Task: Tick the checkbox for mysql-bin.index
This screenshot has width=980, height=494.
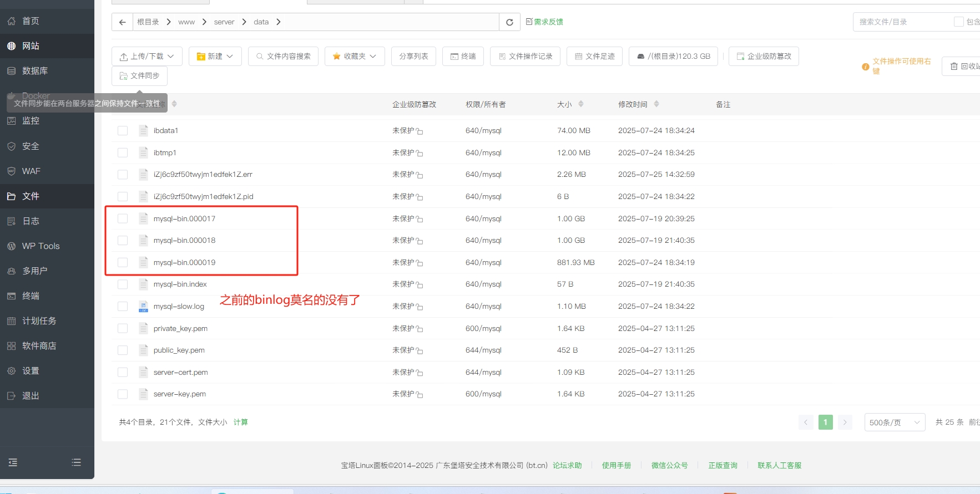Action: tap(123, 284)
